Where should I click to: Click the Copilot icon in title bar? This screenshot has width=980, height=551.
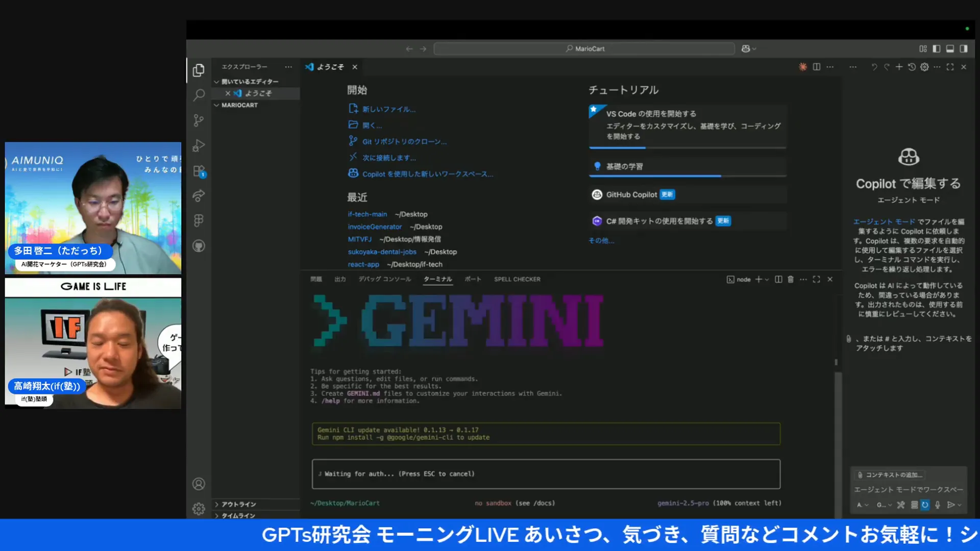[x=746, y=48]
